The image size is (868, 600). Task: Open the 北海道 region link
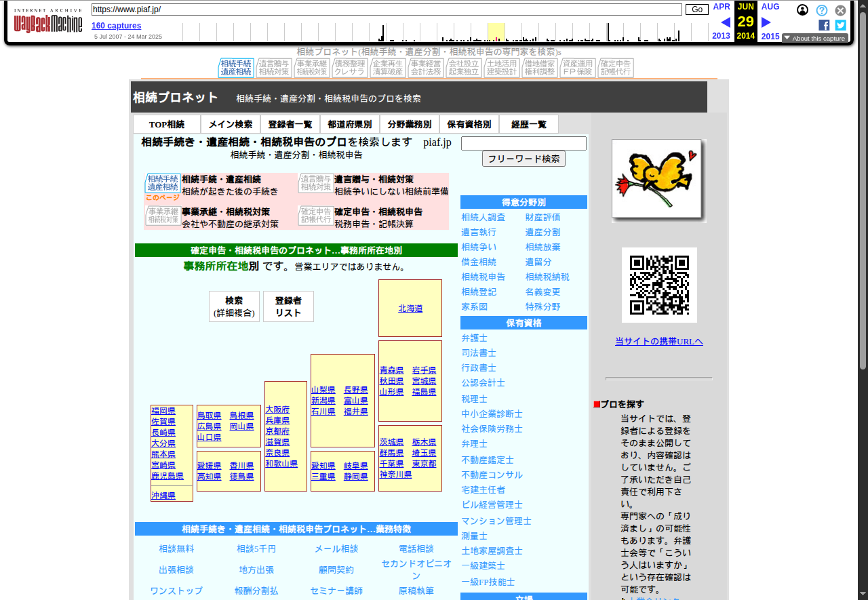click(410, 308)
